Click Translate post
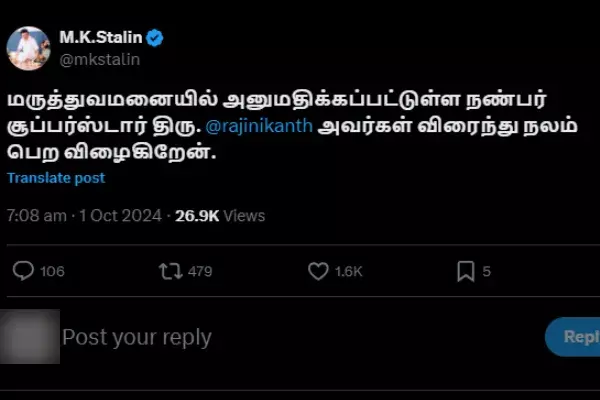Screen dimensions: 600x400 click(x=56, y=178)
